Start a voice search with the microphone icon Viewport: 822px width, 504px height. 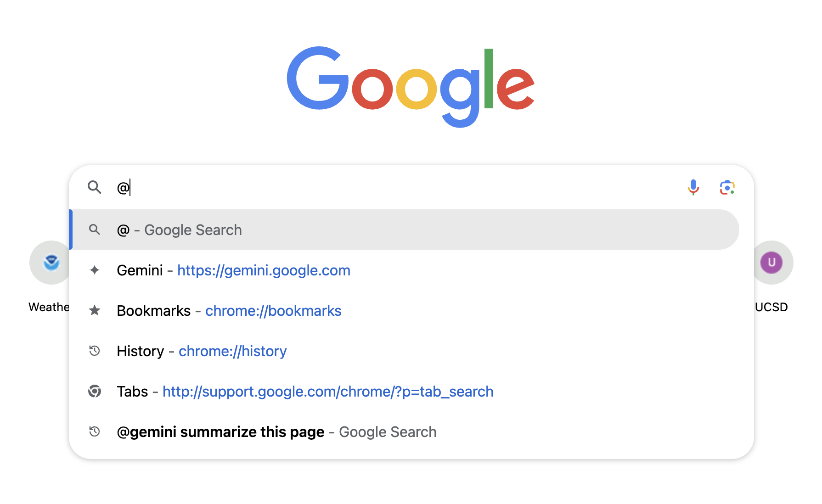coord(693,187)
